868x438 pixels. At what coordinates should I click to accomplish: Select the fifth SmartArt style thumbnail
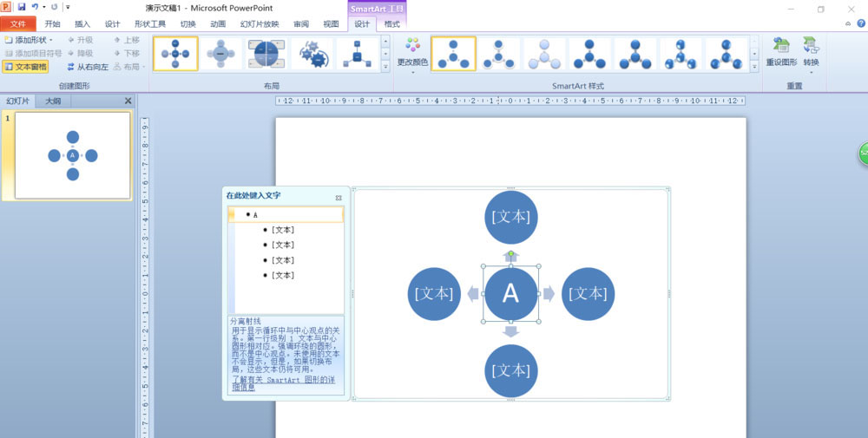pyautogui.click(x=635, y=54)
